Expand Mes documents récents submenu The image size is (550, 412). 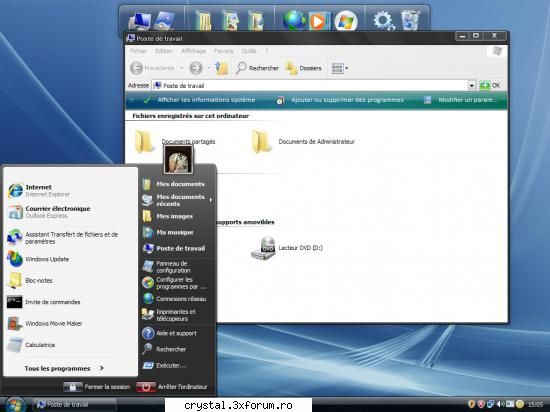pyautogui.click(x=177, y=200)
